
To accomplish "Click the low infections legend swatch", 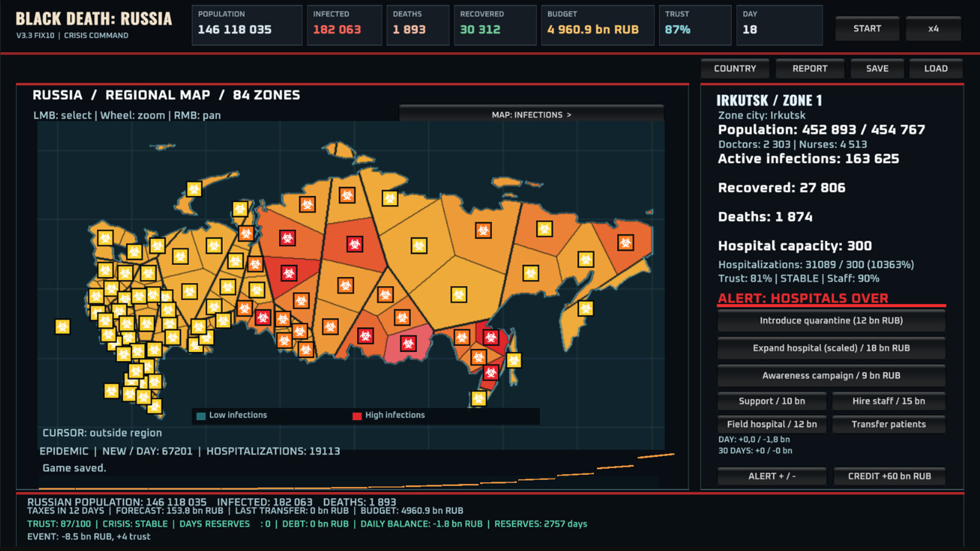I will tap(201, 416).
